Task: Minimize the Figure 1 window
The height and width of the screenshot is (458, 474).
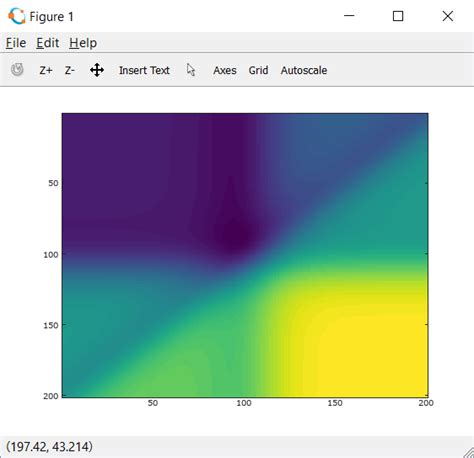Action: tap(349, 16)
